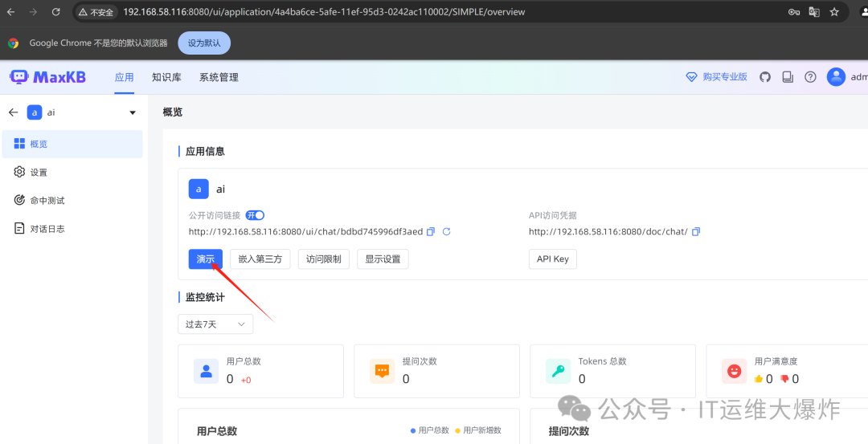Select 设置 in the sidebar

point(72,172)
